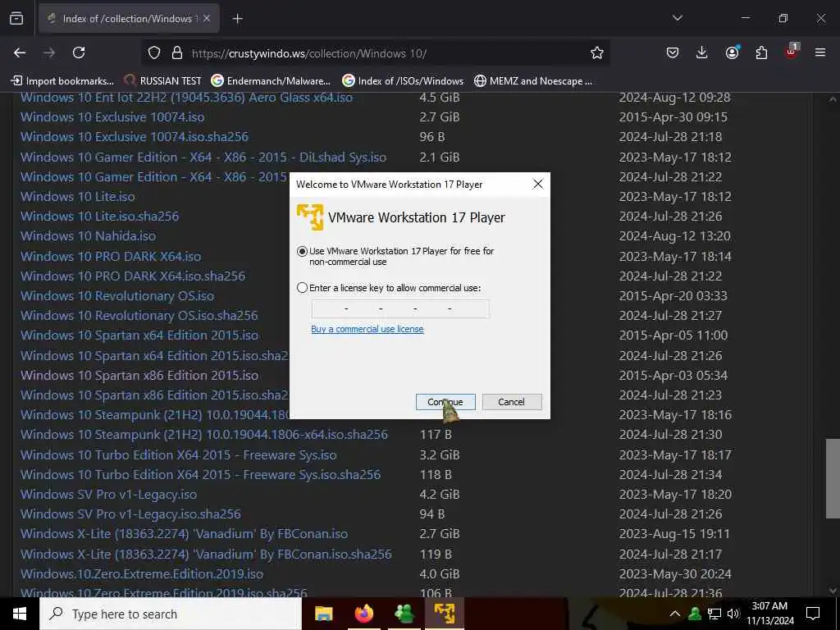Close the Index of /collection tab

[207, 19]
